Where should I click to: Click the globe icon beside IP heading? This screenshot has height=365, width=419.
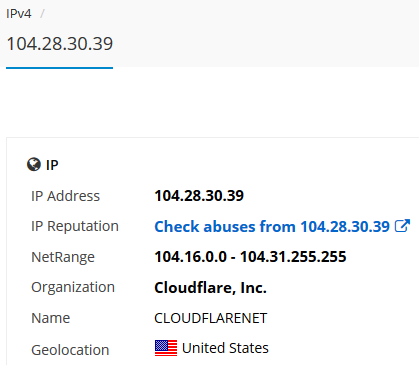point(34,165)
